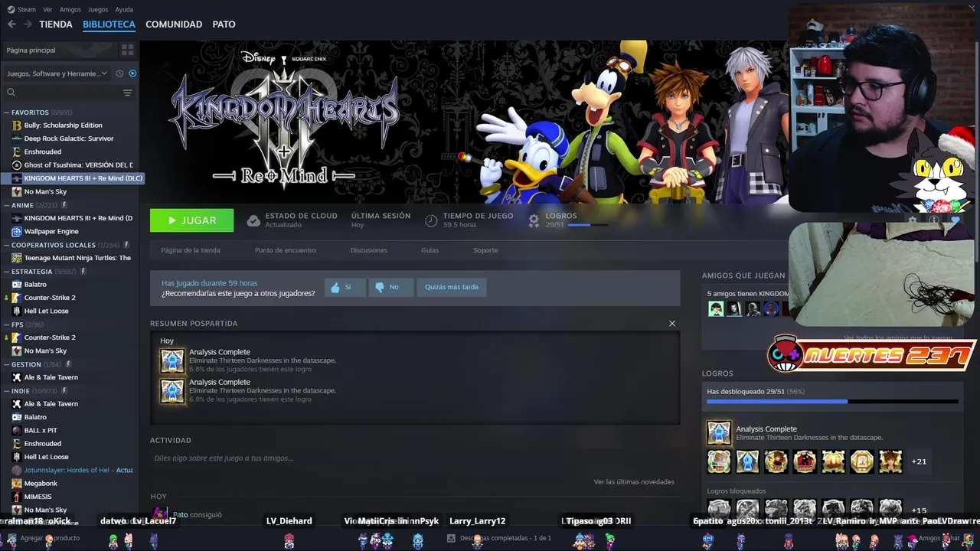Type area: click the activity text field
Viewport: 980px width, 551px height.
tap(413, 458)
